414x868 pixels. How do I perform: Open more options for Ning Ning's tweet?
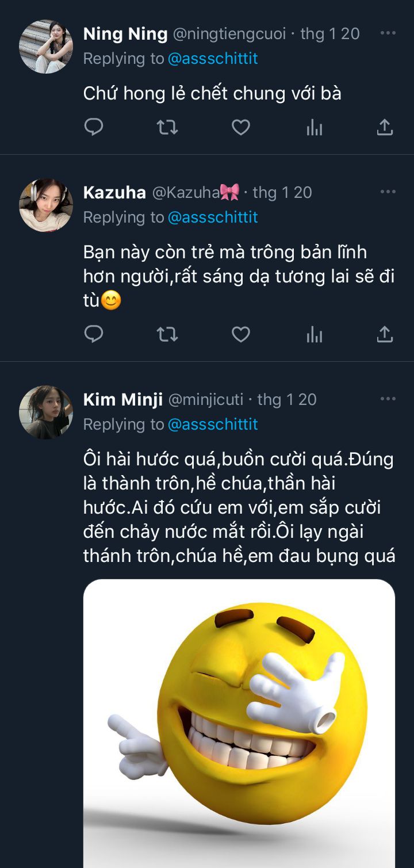[388, 33]
